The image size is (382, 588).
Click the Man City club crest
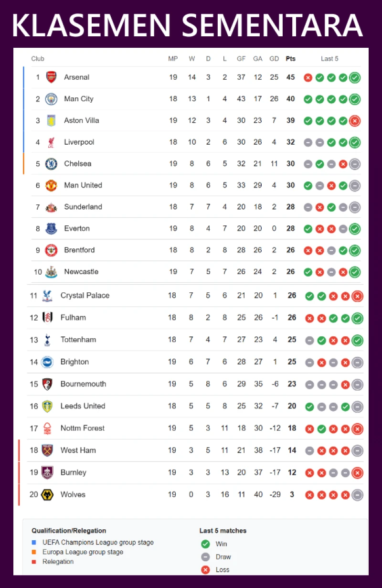(51, 99)
